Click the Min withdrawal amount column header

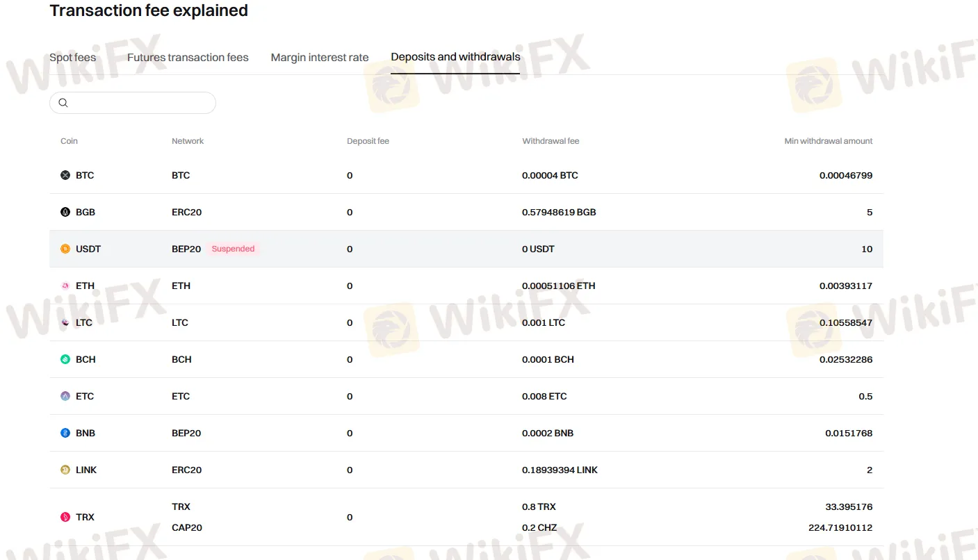click(x=828, y=141)
